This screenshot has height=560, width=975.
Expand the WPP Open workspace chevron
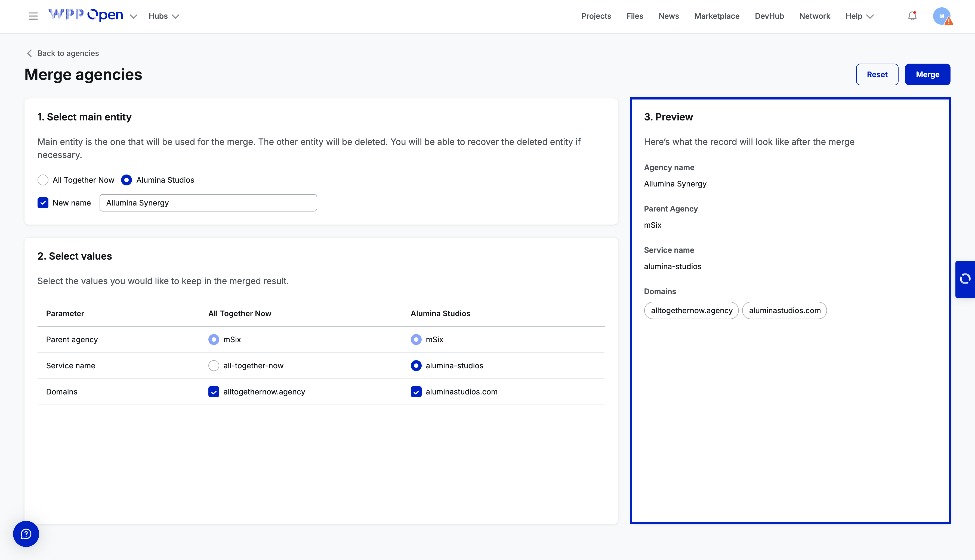(x=134, y=17)
